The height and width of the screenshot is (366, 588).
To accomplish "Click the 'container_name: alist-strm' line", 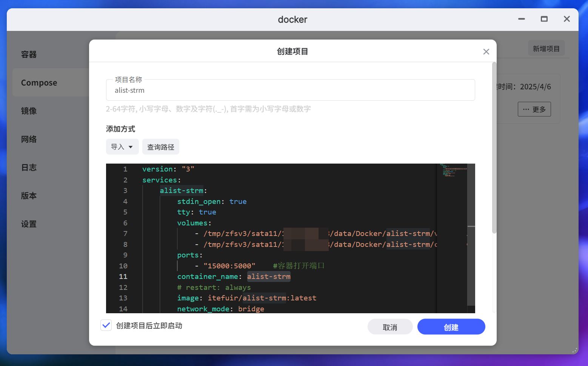I will (234, 276).
